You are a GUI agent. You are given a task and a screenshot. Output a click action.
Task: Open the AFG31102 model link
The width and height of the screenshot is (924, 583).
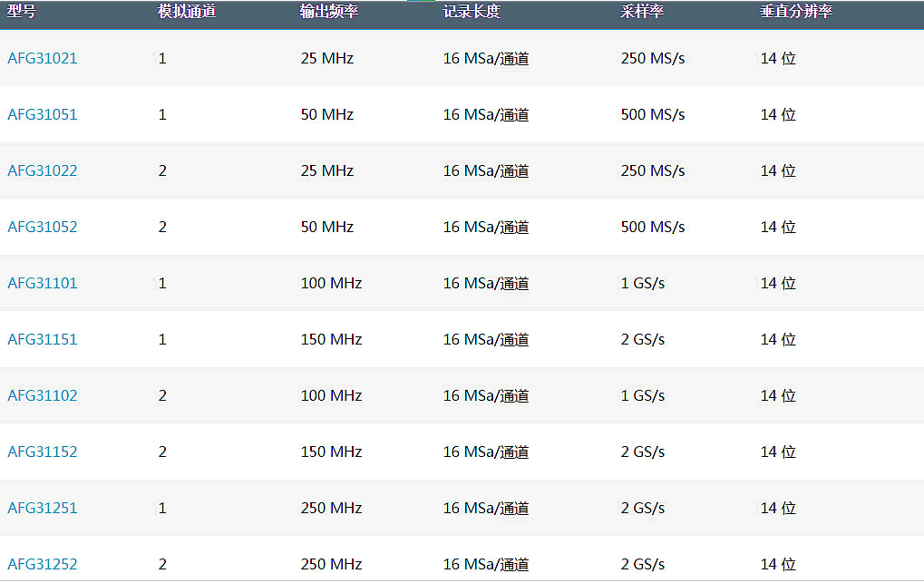point(43,396)
